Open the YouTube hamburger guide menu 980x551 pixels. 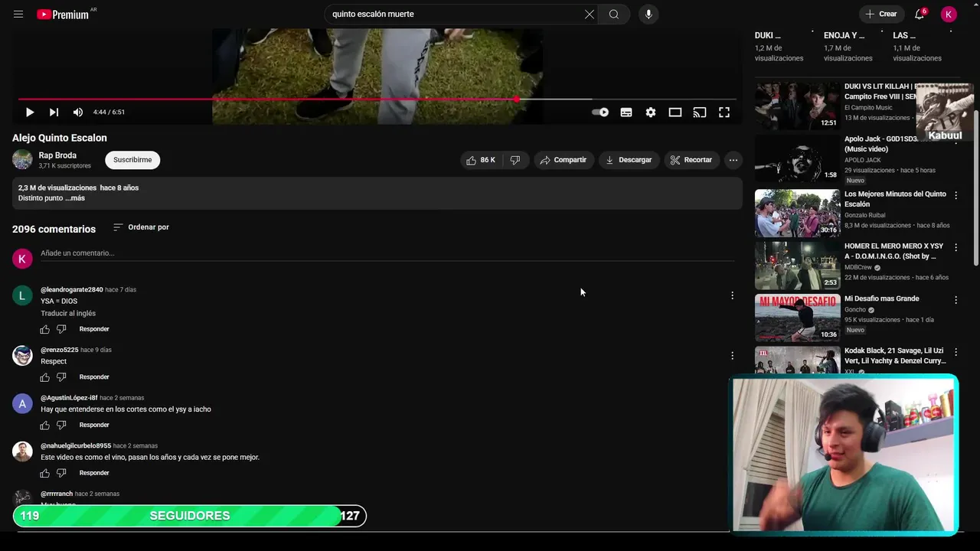pyautogui.click(x=18, y=14)
